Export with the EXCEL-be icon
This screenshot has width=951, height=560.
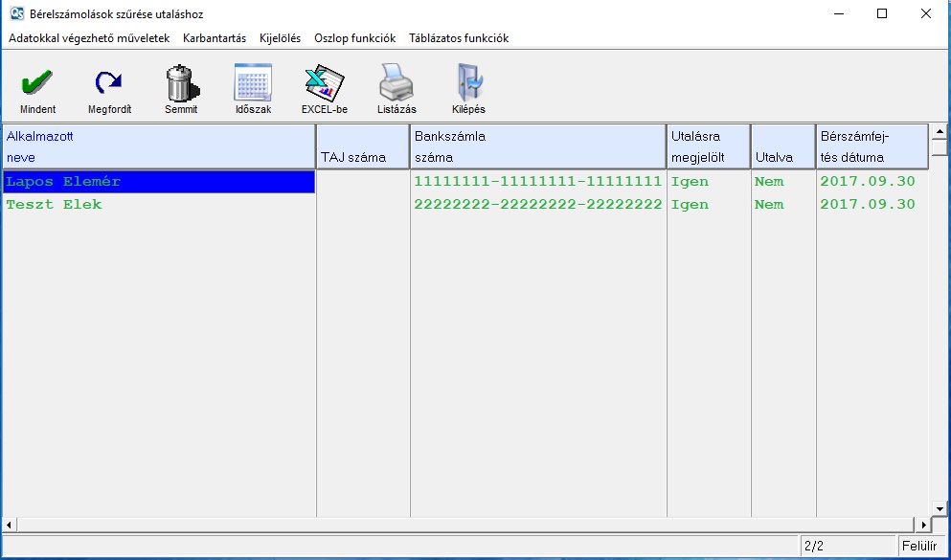324,84
